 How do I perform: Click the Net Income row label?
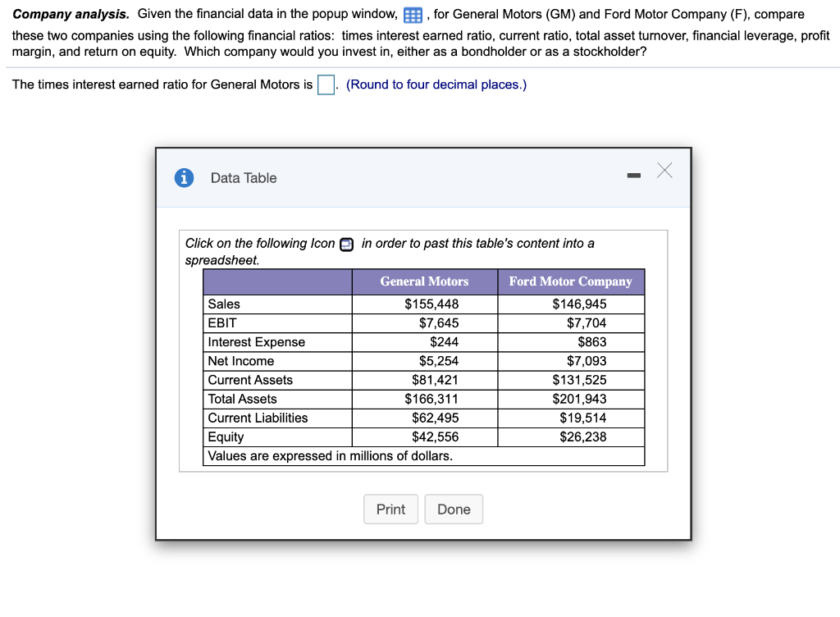(x=240, y=361)
